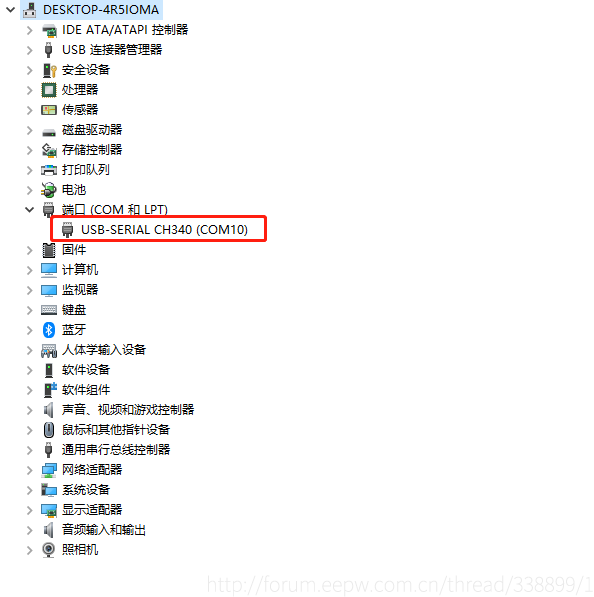Click the mouse icon for 鼠标和其他指针设备
The image size is (594, 597).
point(49,429)
